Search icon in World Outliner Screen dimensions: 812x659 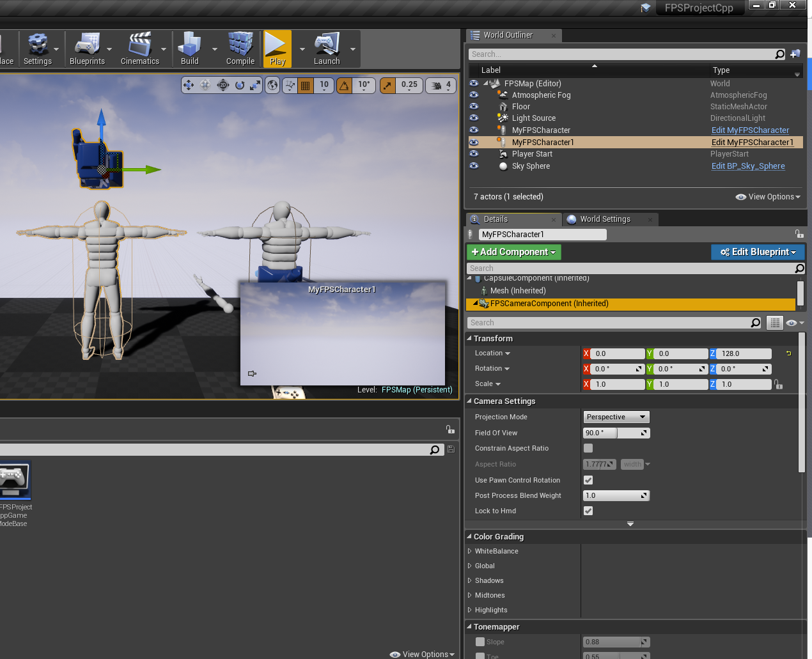coord(779,54)
